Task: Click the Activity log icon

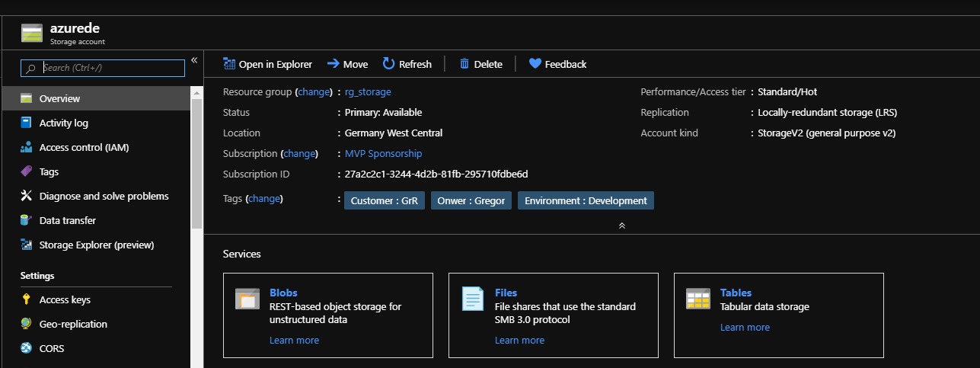Action: 26,123
